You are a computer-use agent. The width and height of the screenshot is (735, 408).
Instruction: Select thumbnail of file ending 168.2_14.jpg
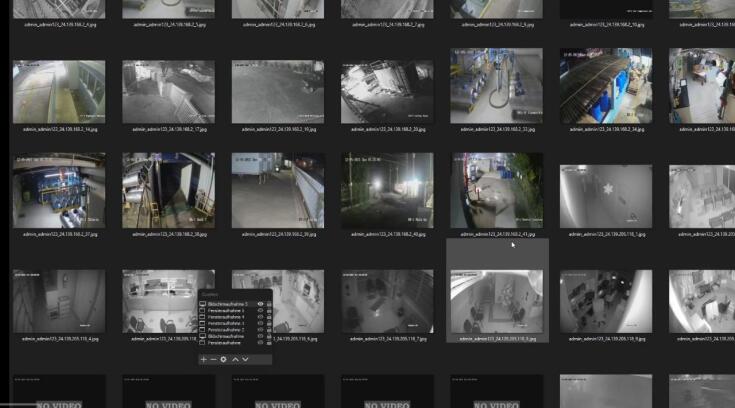coord(59,91)
